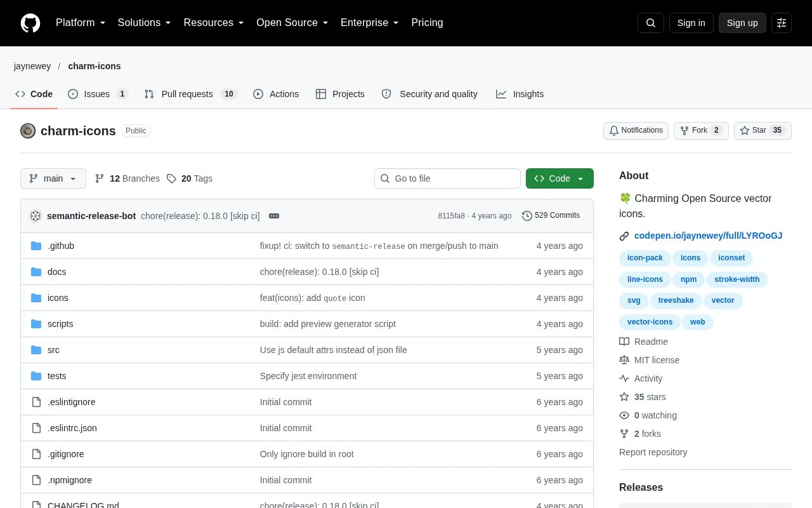Viewport: 812px width, 508px height.
Task: Select the icon-pack topic tag
Action: (645, 258)
